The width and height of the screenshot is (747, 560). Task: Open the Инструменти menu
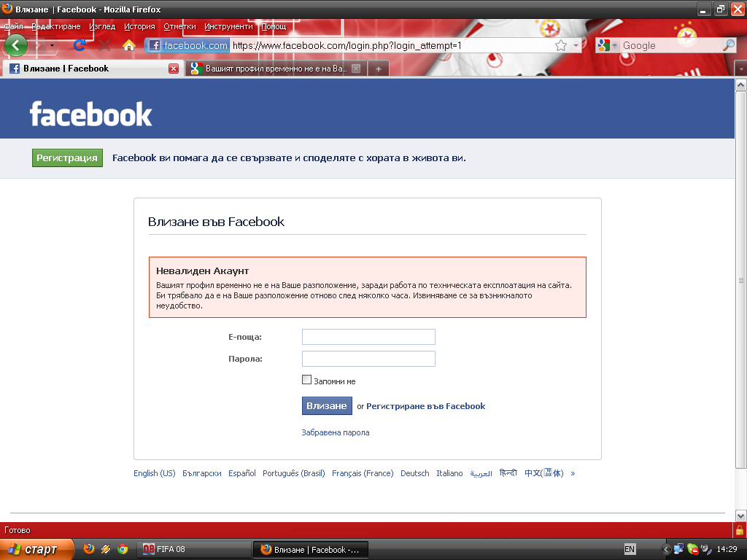228,26
